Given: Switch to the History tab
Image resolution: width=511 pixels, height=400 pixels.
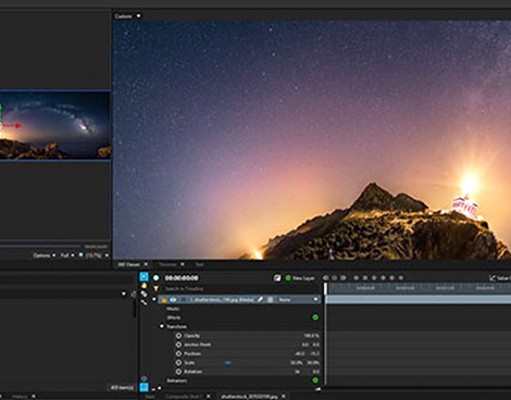Looking at the screenshot, I should click(19, 396).
